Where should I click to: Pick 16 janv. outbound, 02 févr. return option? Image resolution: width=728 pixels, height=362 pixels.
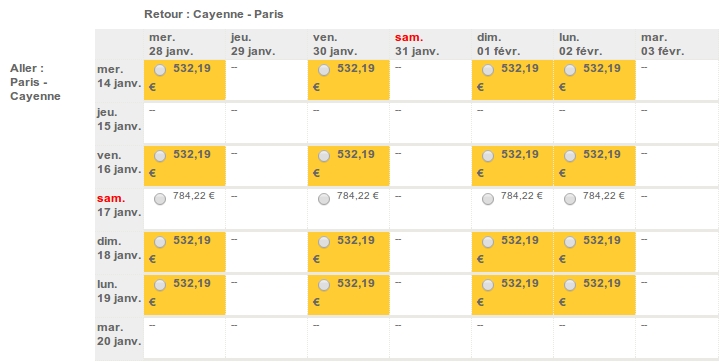click(570, 156)
